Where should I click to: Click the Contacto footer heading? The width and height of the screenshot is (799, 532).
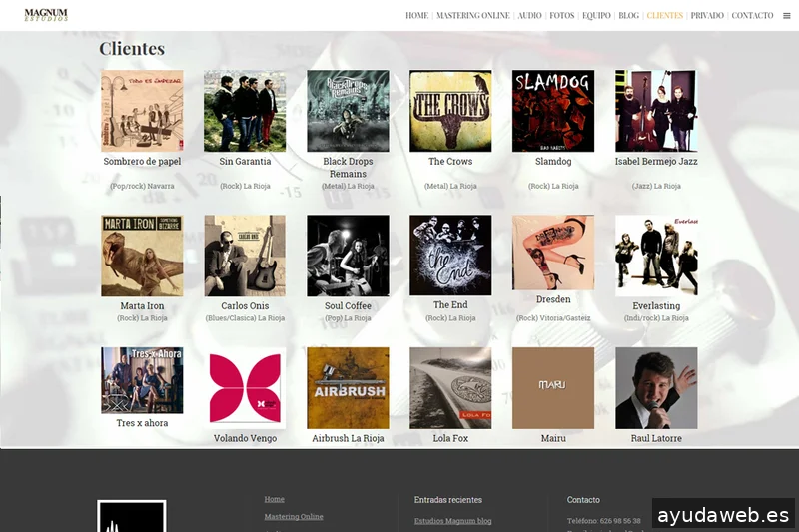click(x=583, y=500)
